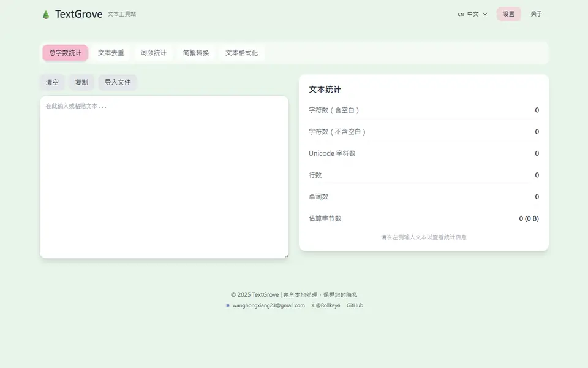Click the 请在左侧输入文本以查看统计信息 hint text

click(424, 237)
